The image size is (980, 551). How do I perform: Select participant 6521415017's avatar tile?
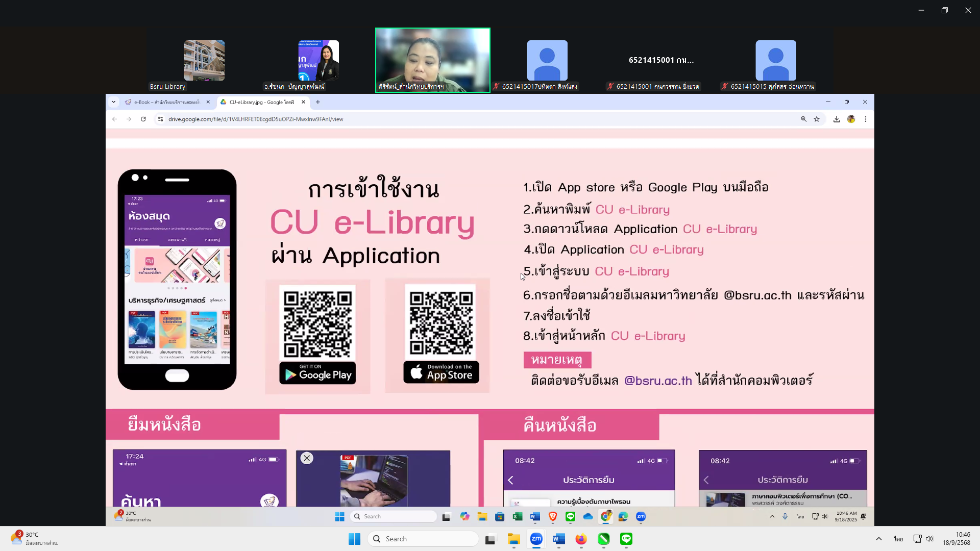click(547, 60)
